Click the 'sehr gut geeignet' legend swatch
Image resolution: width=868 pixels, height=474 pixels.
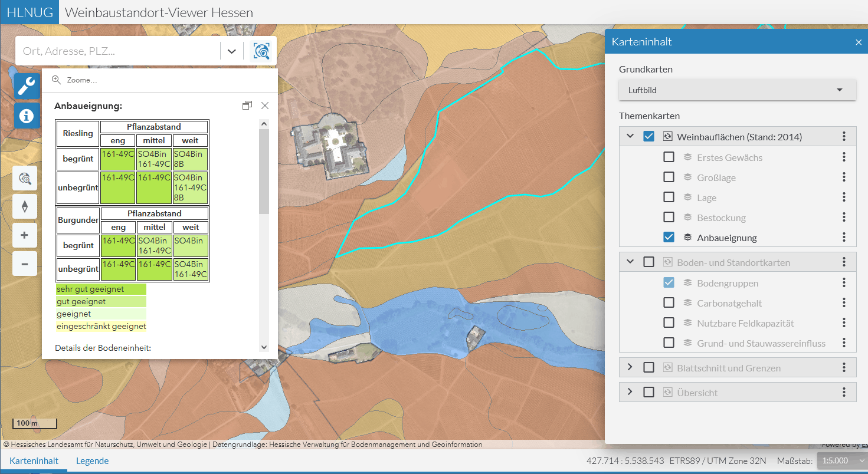point(101,289)
